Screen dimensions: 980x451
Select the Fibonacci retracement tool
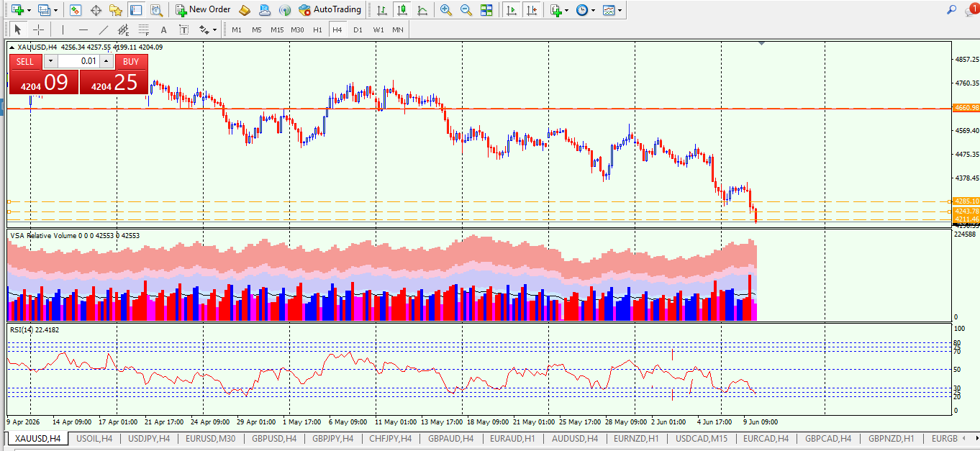pyautogui.click(x=143, y=29)
